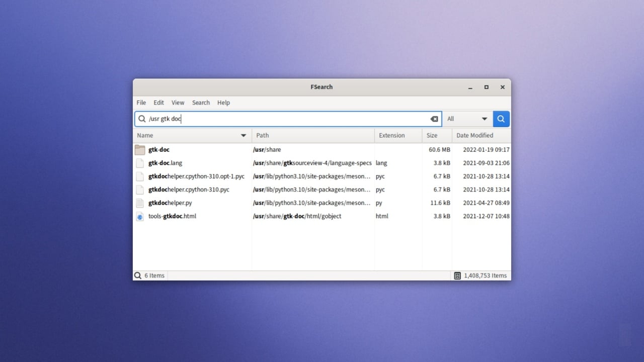The height and width of the screenshot is (362, 644).
Task: Open the Edit menu
Action: [x=158, y=103]
